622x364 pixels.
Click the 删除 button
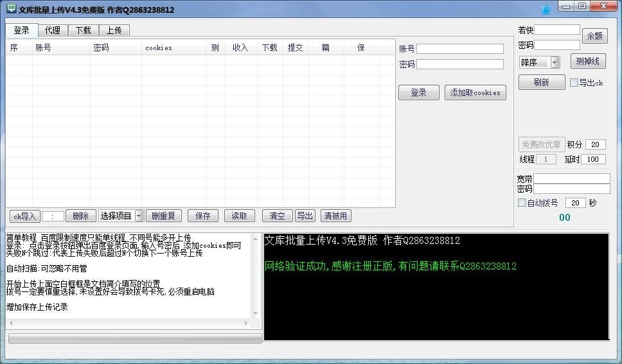(81, 216)
